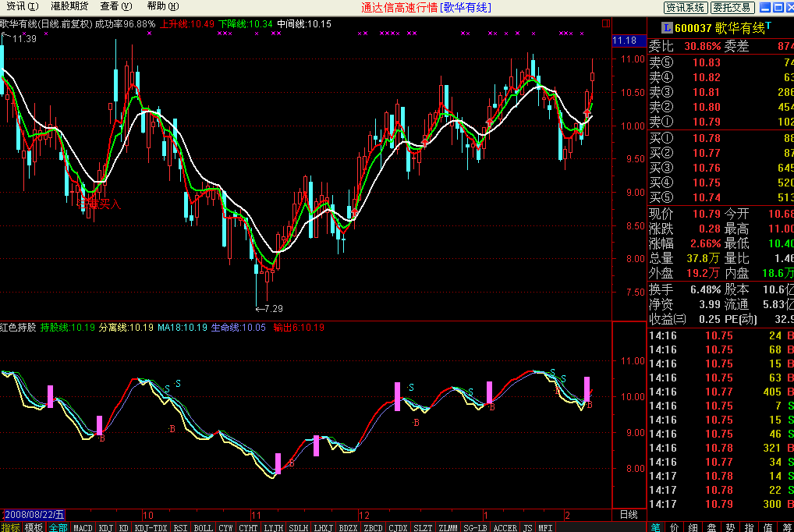Select the 笔 tick-detail tab
Image resolution: width=794 pixels, height=532 pixels.
tap(655, 527)
